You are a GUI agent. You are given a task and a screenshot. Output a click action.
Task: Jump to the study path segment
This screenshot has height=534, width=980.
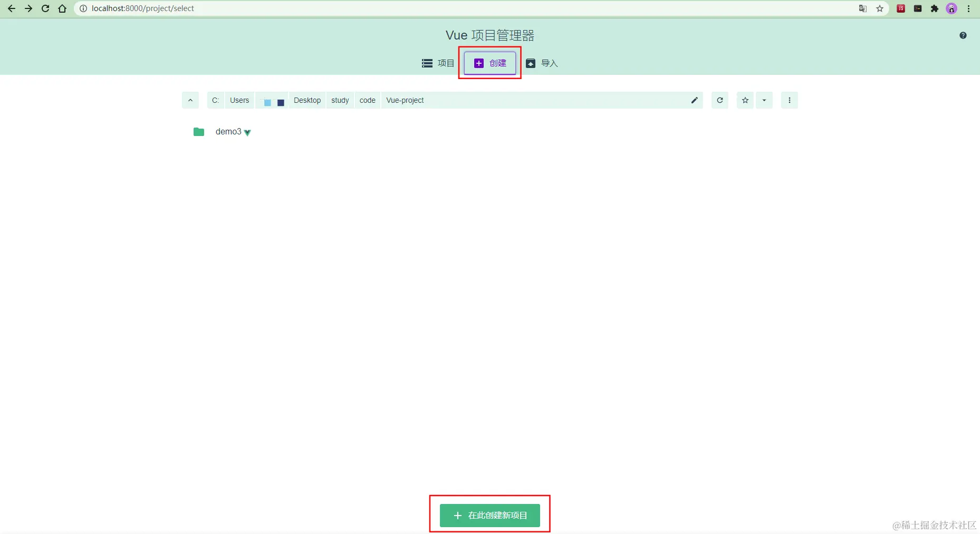[x=340, y=100]
